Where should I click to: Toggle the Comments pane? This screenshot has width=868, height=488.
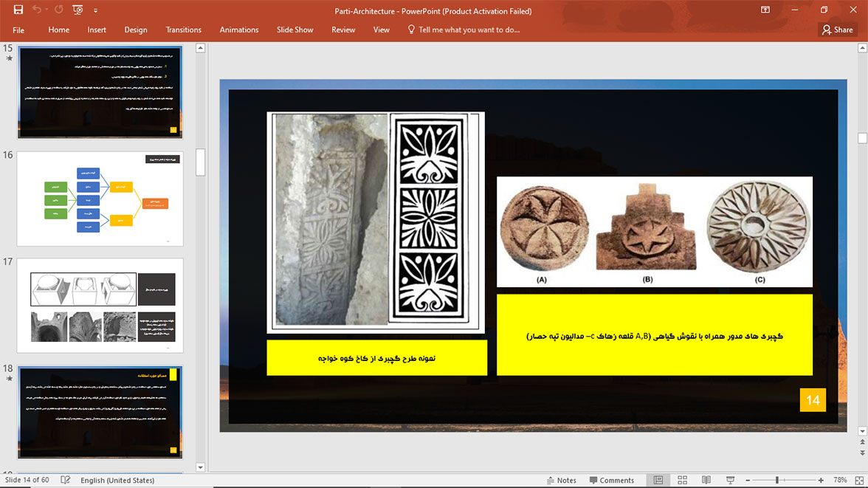(612, 480)
